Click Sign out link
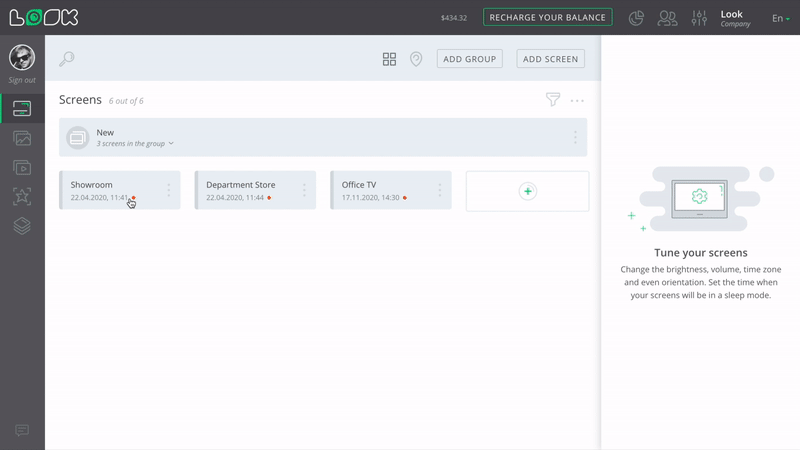Image resolution: width=800 pixels, height=450 pixels. 22,80
